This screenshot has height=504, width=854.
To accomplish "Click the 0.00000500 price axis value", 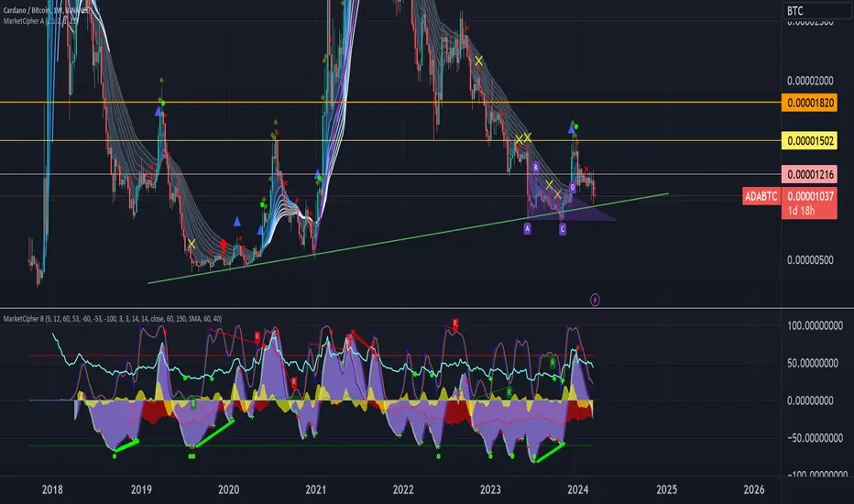I will (810, 260).
